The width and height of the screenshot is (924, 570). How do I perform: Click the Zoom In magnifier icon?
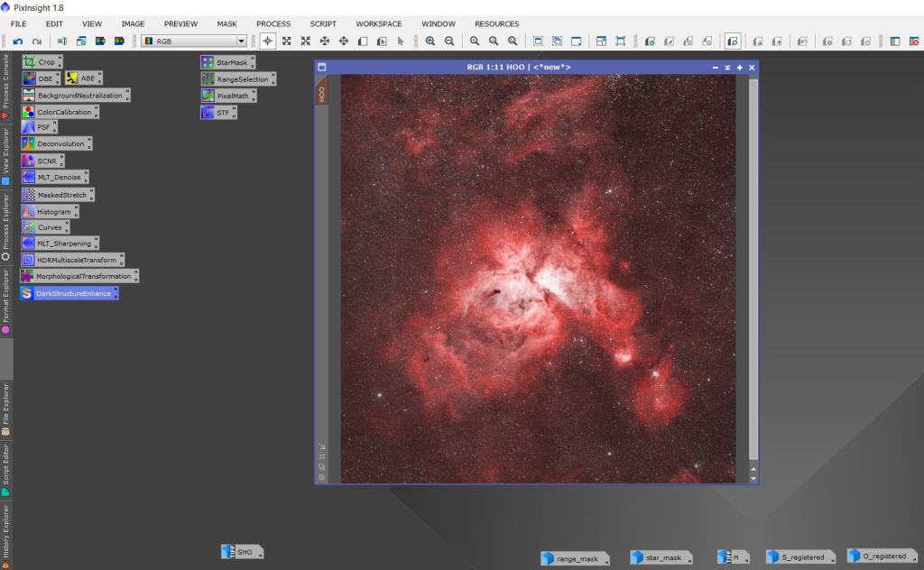430,41
